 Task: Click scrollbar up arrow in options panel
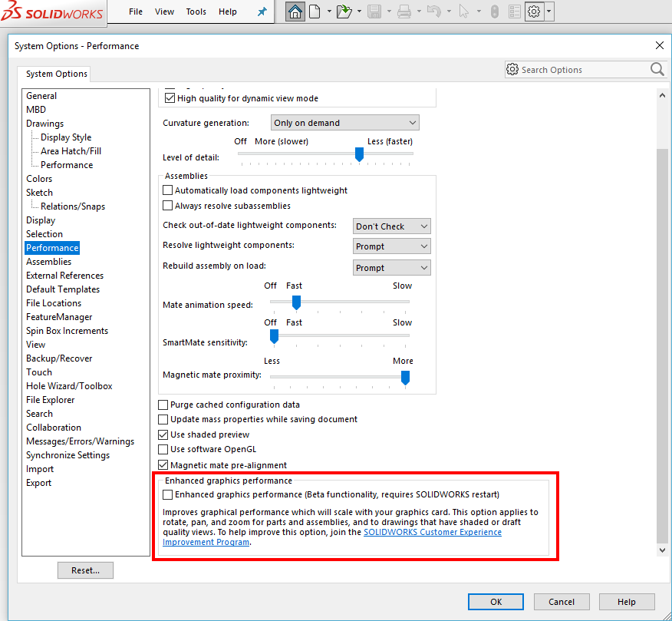[662, 95]
